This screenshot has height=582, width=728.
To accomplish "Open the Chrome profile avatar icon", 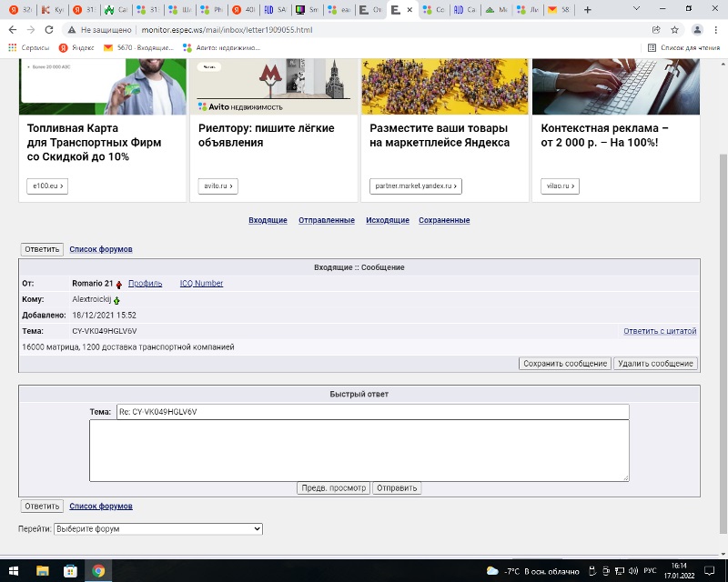I will pos(696,29).
